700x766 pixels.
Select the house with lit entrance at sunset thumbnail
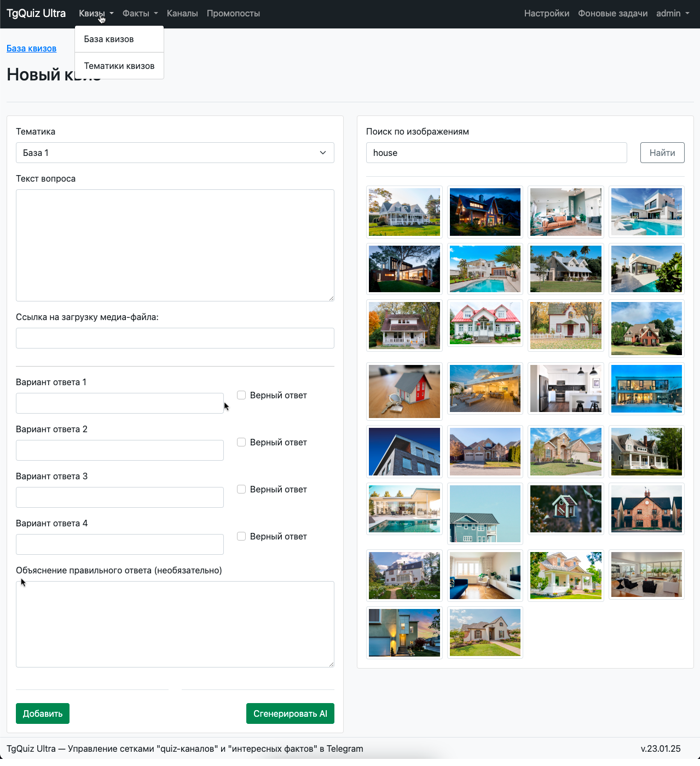click(404, 632)
